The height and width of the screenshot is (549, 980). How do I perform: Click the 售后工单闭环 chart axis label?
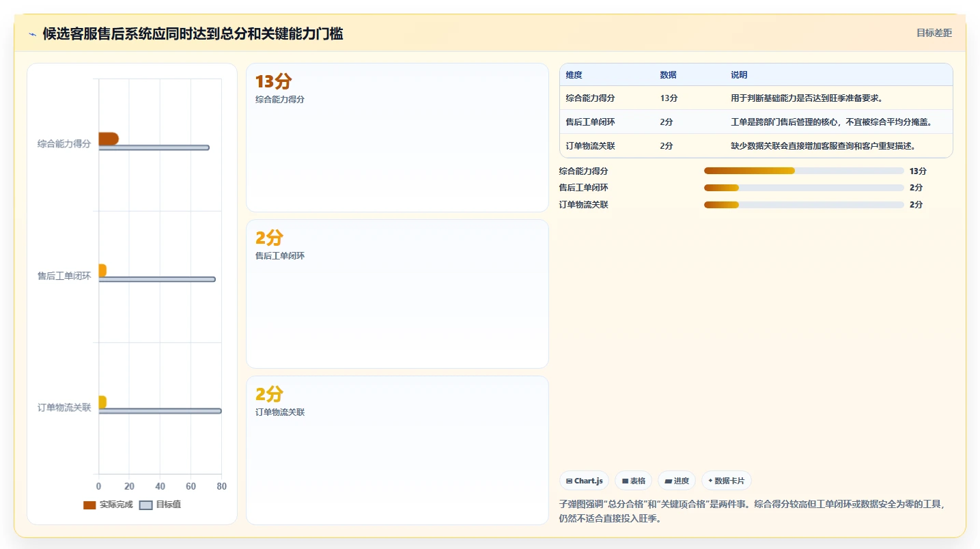coord(64,276)
